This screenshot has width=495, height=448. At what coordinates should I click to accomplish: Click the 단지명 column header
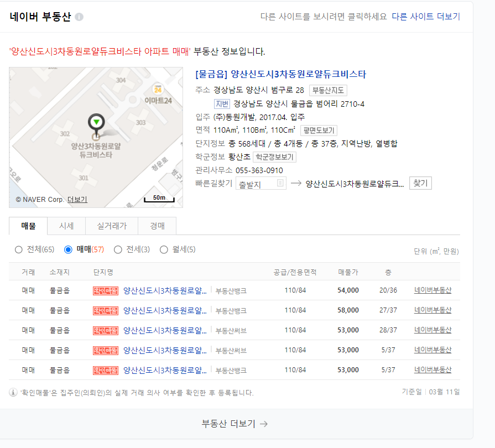(x=103, y=272)
